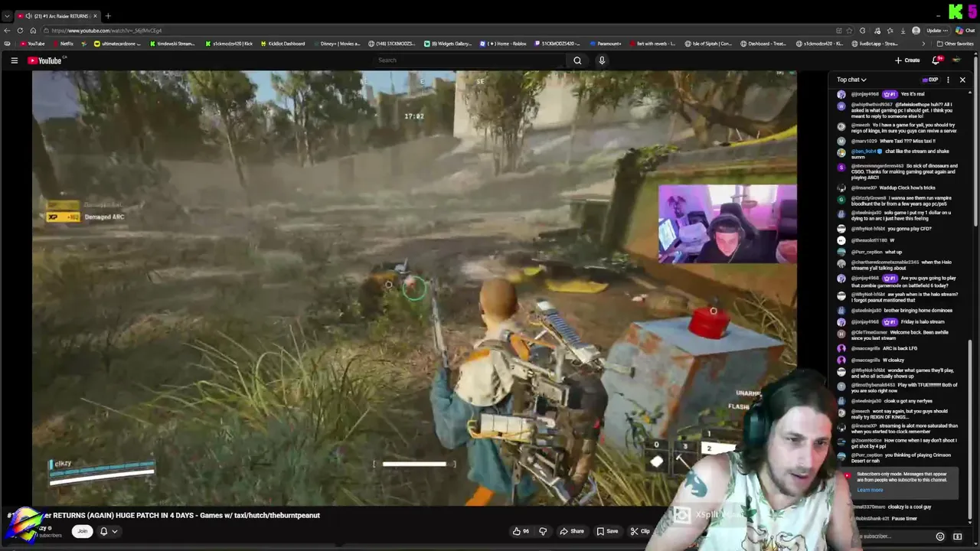
Task: Follow the Learn more link in chat
Action: coord(870,490)
